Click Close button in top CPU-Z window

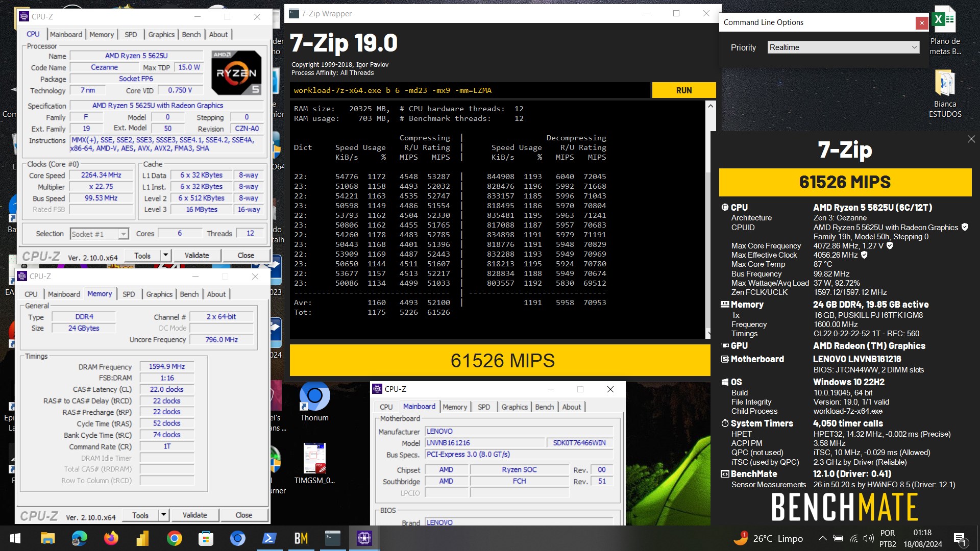(246, 255)
